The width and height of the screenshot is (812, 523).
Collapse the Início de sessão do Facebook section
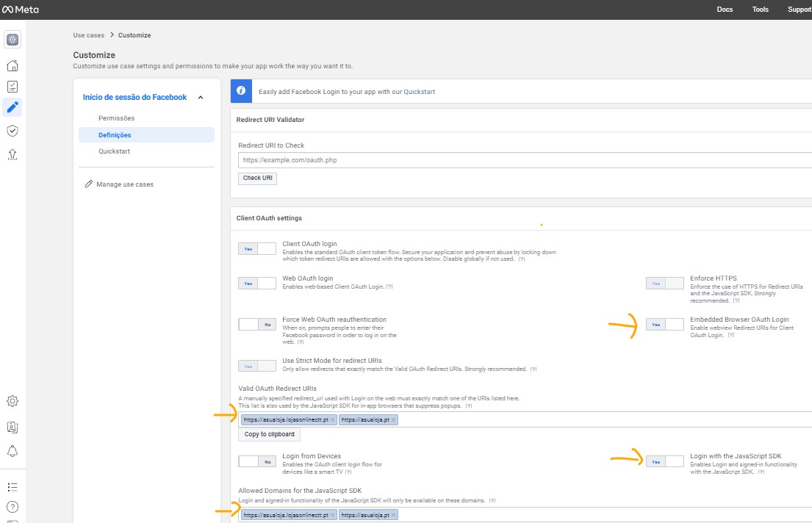coord(201,97)
